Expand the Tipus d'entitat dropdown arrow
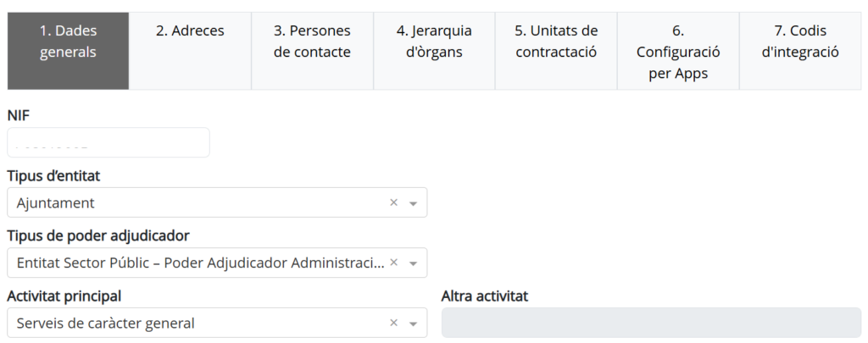This screenshot has height=343, width=868. 413,203
